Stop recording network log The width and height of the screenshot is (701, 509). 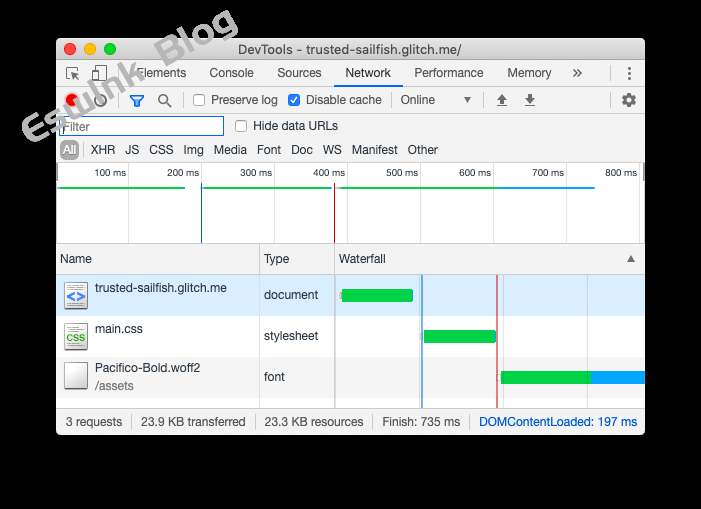[x=72, y=100]
